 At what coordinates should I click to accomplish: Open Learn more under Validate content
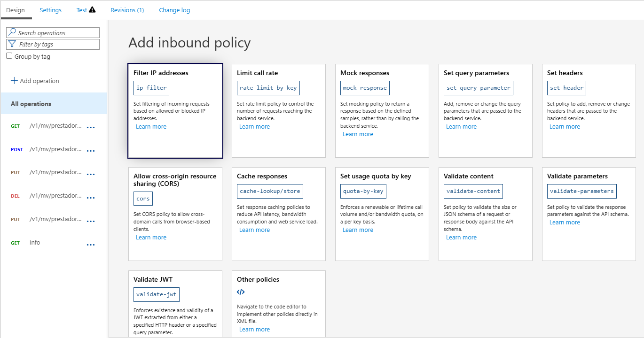(x=462, y=238)
